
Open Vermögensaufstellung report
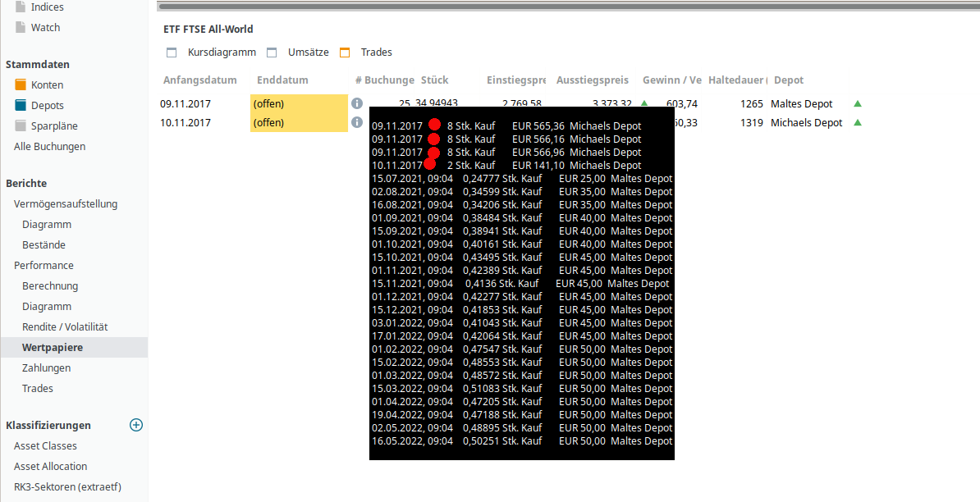tap(66, 203)
